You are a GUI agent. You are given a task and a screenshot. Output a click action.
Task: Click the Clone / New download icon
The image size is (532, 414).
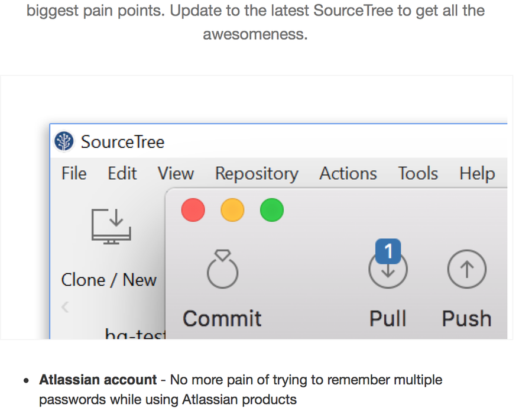[x=111, y=226]
